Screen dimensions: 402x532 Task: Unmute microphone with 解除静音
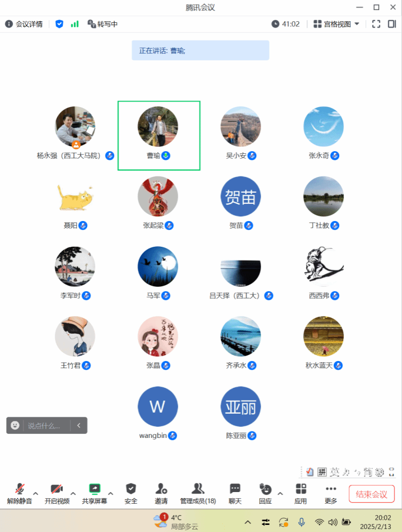click(20, 494)
